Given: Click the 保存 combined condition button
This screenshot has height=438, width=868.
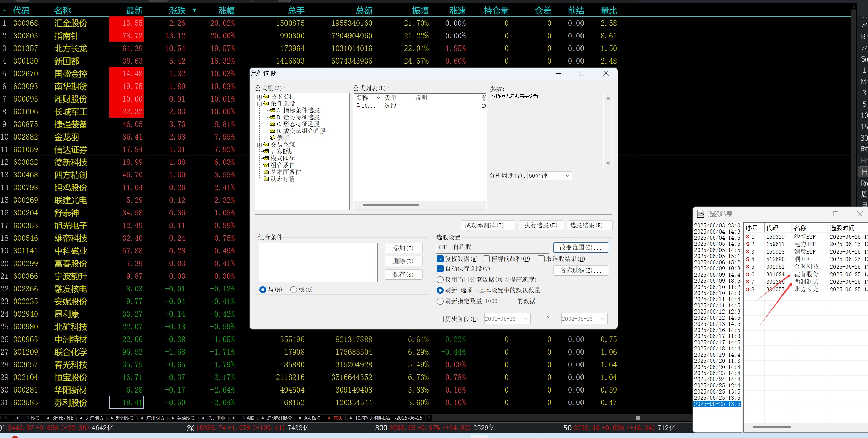Looking at the screenshot, I should point(403,275).
